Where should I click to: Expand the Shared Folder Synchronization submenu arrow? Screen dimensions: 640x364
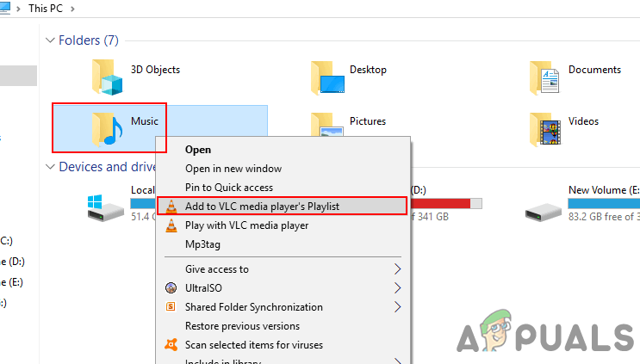coord(397,307)
